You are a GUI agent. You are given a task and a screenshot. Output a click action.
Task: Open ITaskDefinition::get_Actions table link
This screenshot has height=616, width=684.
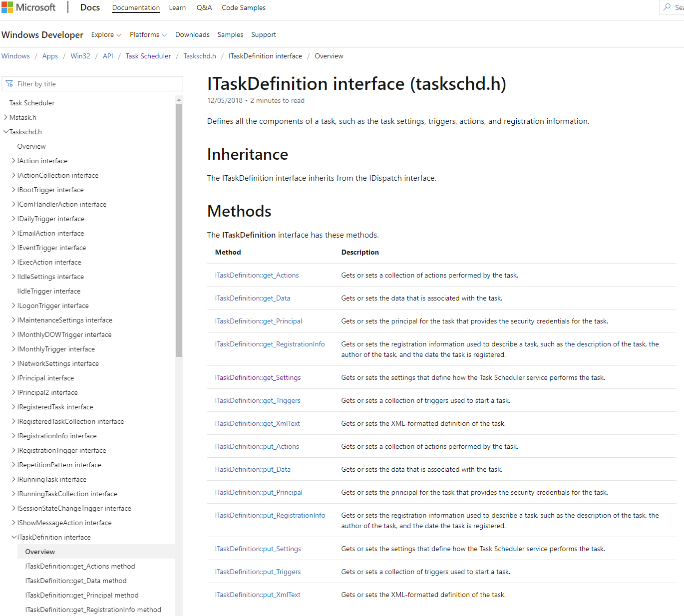(x=257, y=275)
